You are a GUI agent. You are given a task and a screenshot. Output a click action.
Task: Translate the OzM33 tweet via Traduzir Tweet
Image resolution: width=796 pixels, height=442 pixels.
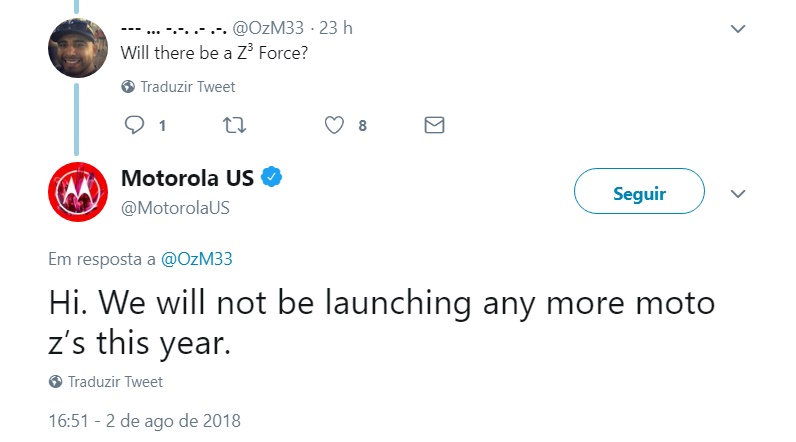click(187, 87)
